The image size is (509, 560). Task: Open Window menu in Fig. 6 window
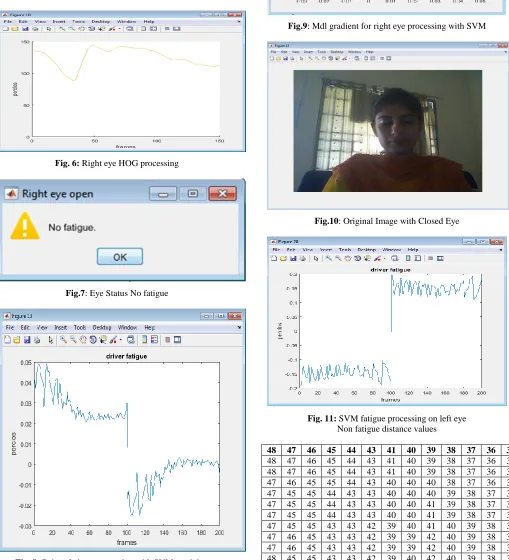tap(126, 21)
